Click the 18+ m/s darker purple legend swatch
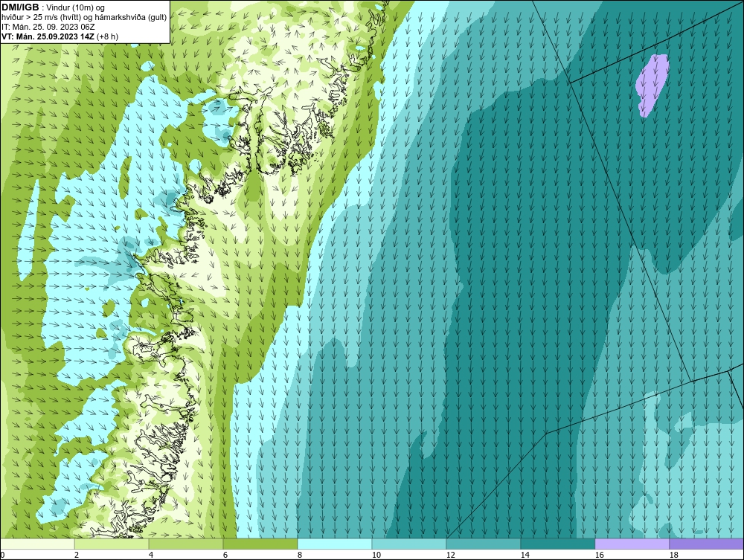 (706, 544)
